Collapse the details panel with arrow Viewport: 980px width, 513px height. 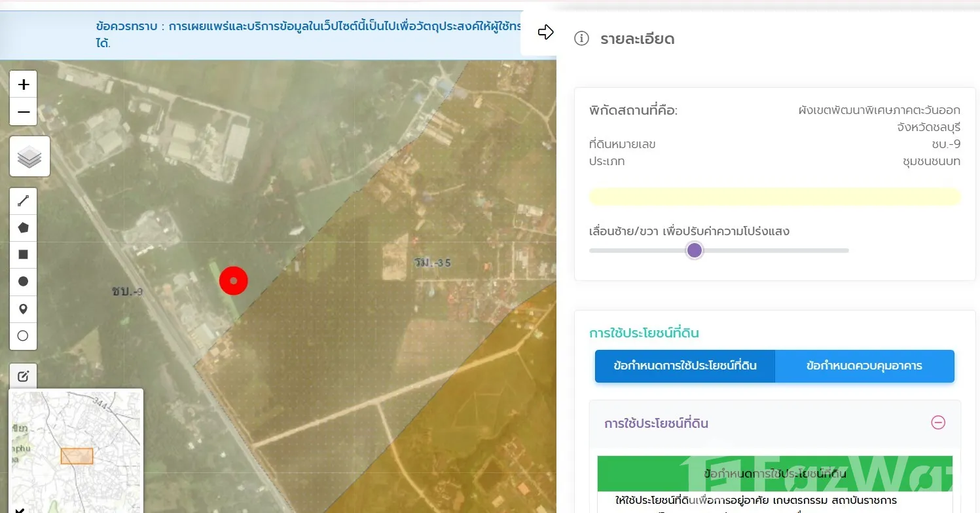tap(545, 32)
